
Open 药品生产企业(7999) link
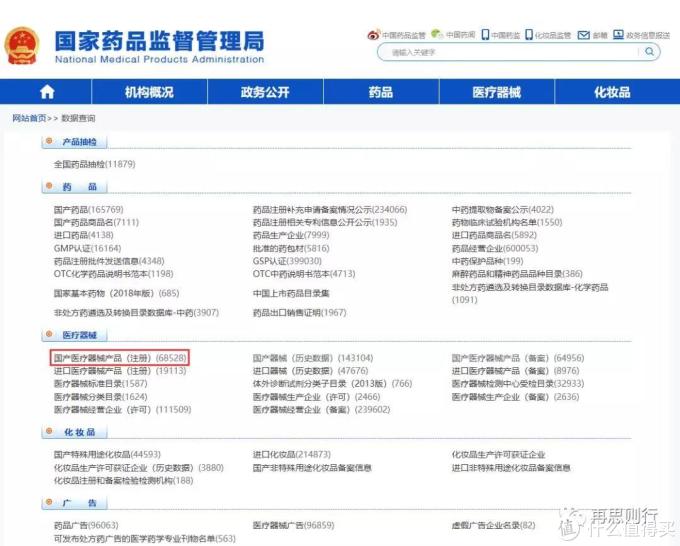[x=291, y=235]
